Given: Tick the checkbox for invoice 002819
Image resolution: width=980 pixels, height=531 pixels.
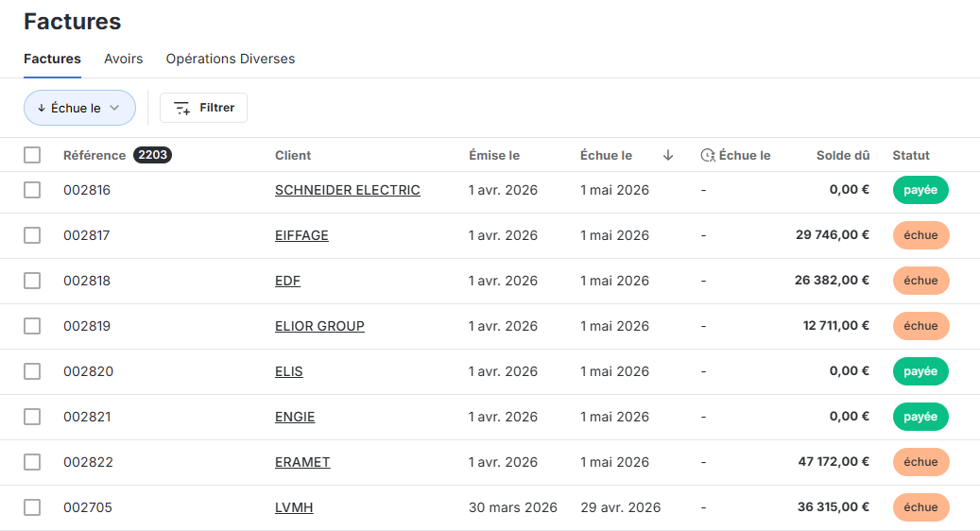Looking at the screenshot, I should (32, 326).
